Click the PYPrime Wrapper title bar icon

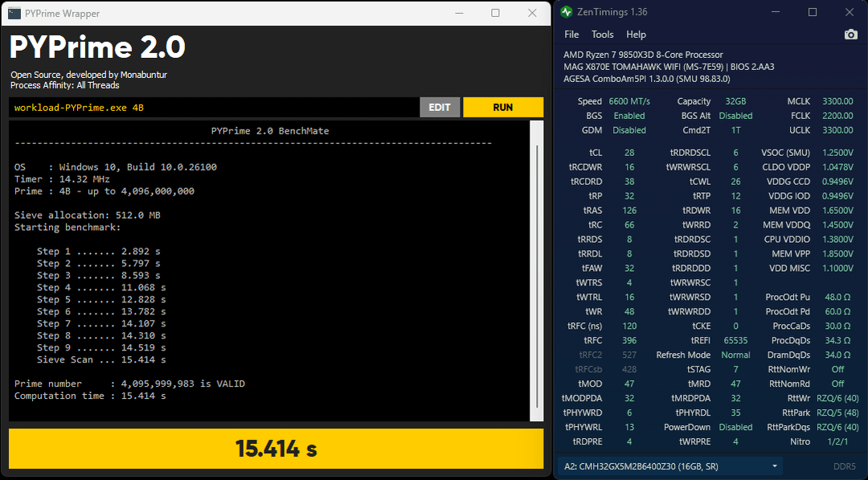[14, 13]
